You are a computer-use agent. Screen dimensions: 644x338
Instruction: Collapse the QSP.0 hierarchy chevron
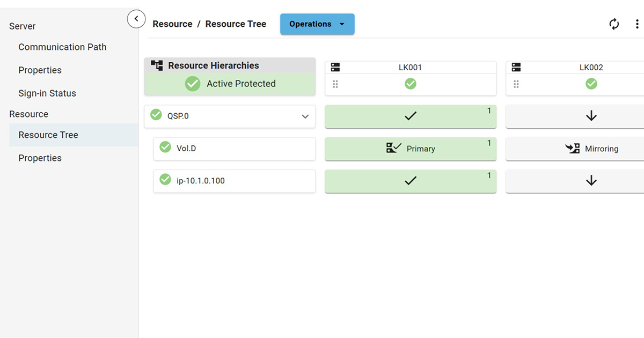[x=305, y=116]
